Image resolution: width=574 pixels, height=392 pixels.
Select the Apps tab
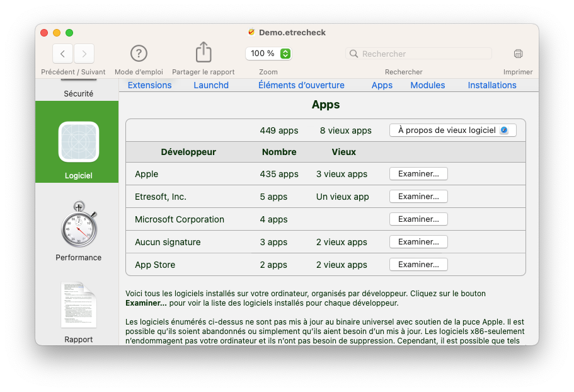(x=382, y=85)
